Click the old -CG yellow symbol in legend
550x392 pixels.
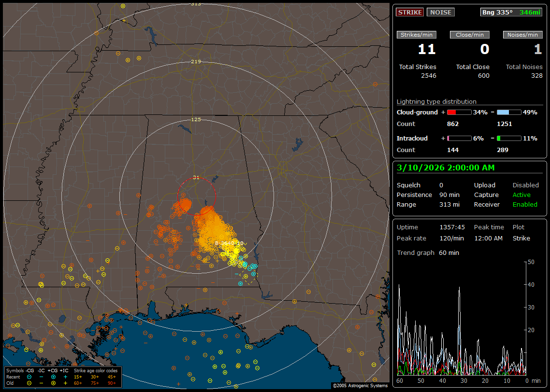[x=29, y=383]
